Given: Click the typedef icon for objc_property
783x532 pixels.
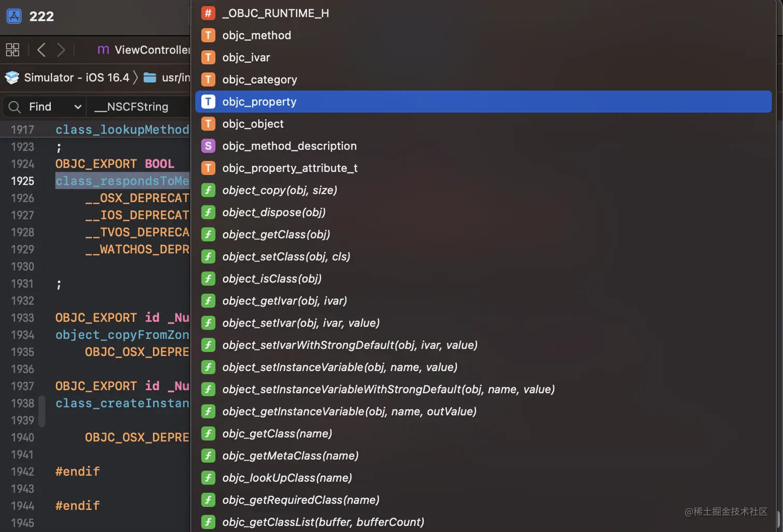Looking at the screenshot, I should pos(208,101).
